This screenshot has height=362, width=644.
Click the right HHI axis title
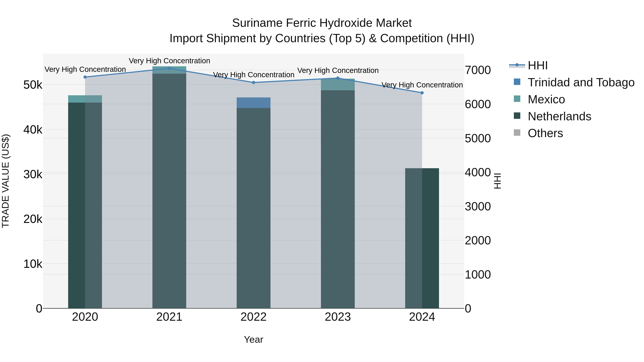(x=497, y=181)
